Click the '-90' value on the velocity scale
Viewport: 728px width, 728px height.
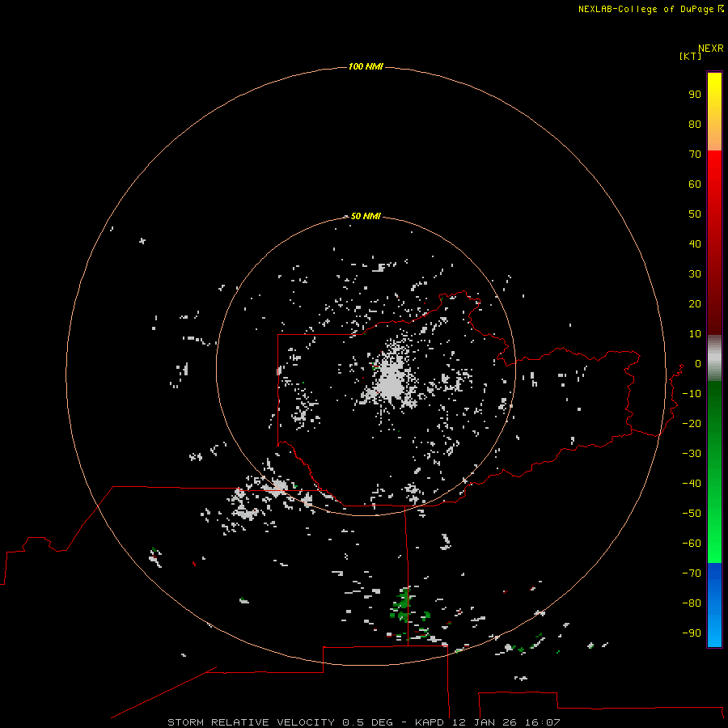coord(692,633)
